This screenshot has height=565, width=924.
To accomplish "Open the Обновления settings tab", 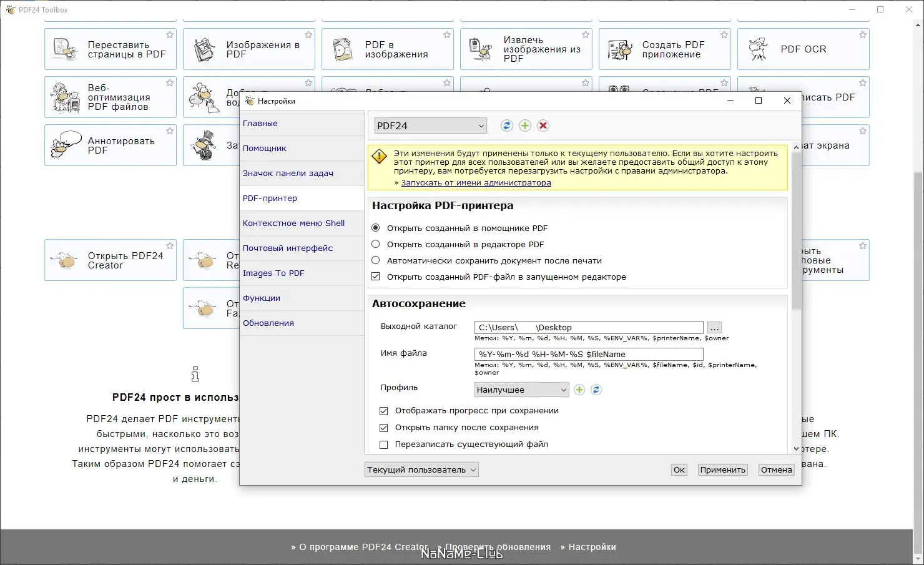I will (302, 323).
